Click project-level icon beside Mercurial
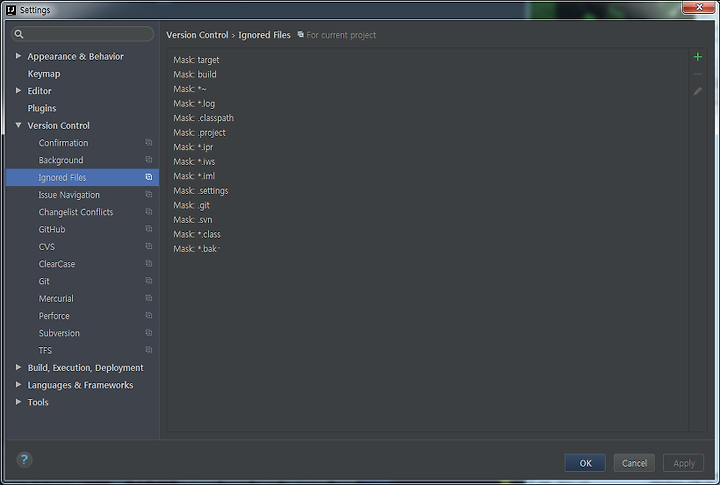Image resolution: width=720 pixels, height=485 pixels. [149, 298]
